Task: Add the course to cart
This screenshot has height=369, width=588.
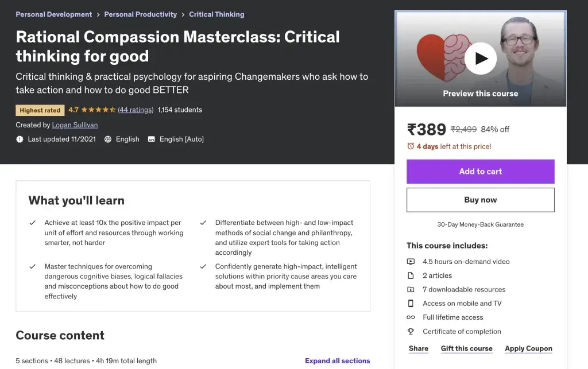Action: pyautogui.click(x=481, y=172)
